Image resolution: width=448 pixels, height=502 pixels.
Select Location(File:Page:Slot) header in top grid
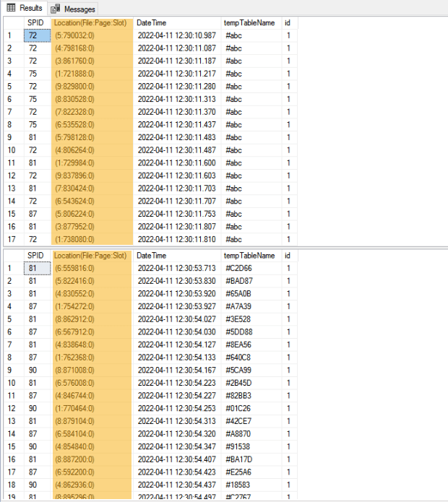point(92,22)
